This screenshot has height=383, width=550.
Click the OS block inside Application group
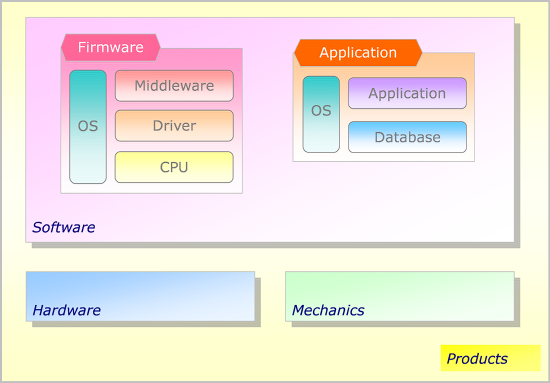pos(321,114)
